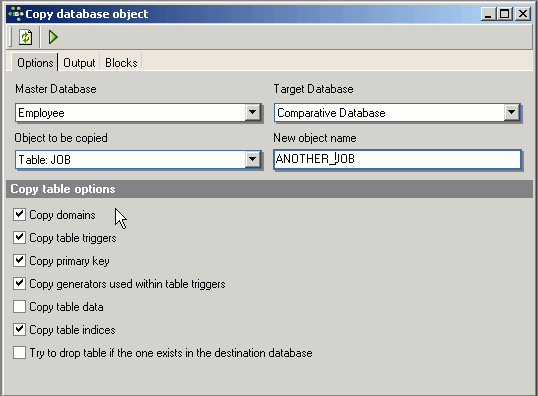Open the Output tab
This screenshot has width=538, height=396.
click(x=79, y=63)
